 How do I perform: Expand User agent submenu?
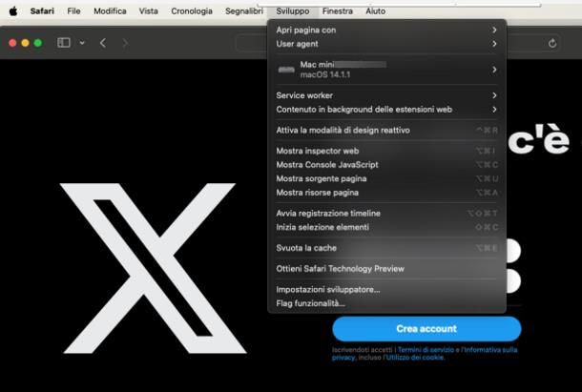coord(386,44)
